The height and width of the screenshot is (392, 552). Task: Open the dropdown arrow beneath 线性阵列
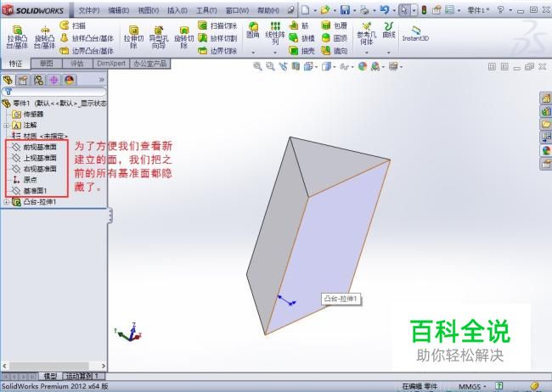click(275, 53)
